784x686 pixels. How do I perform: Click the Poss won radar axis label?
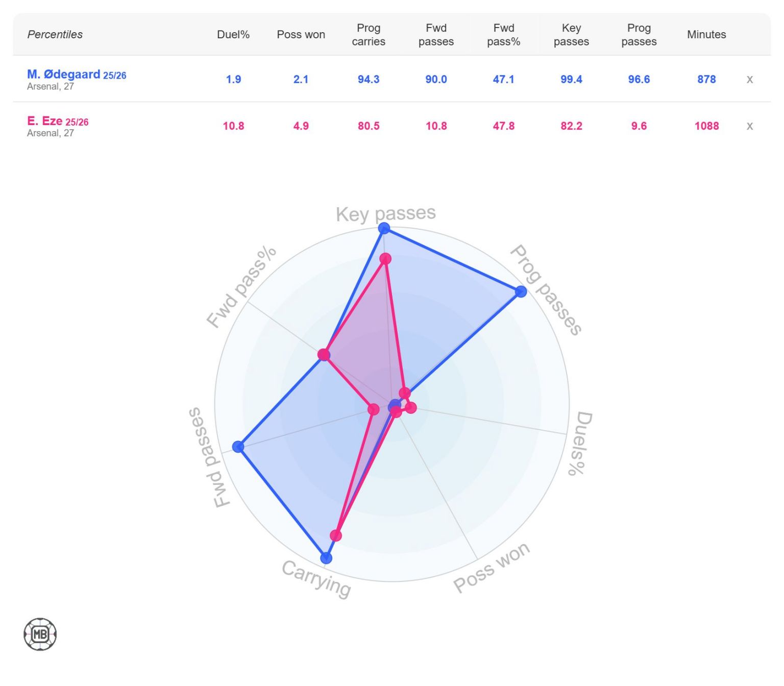tap(492, 567)
